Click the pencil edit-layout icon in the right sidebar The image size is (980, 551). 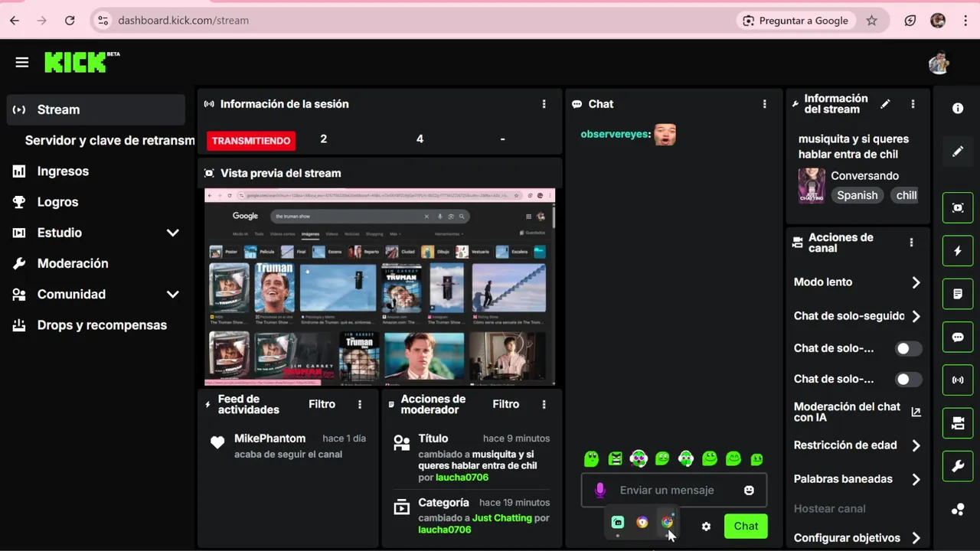pyautogui.click(x=958, y=152)
